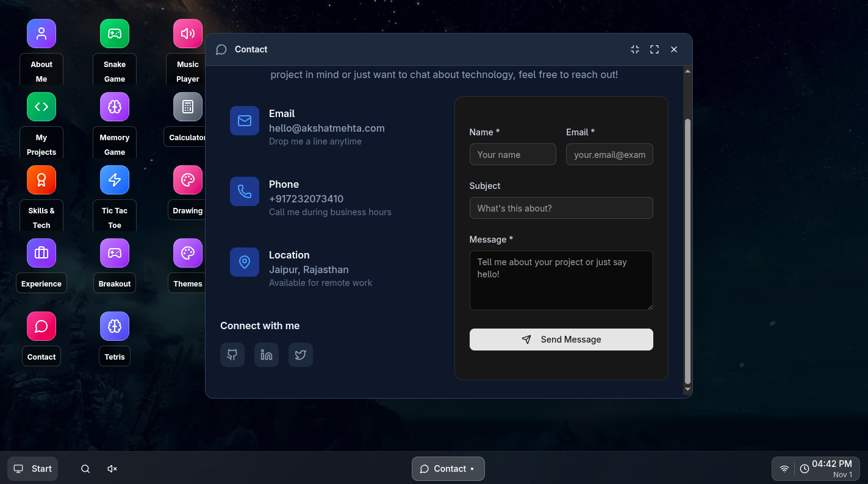The image size is (868, 484).
Task: Launch the Tetris desktop icon
Action: pyautogui.click(x=115, y=326)
